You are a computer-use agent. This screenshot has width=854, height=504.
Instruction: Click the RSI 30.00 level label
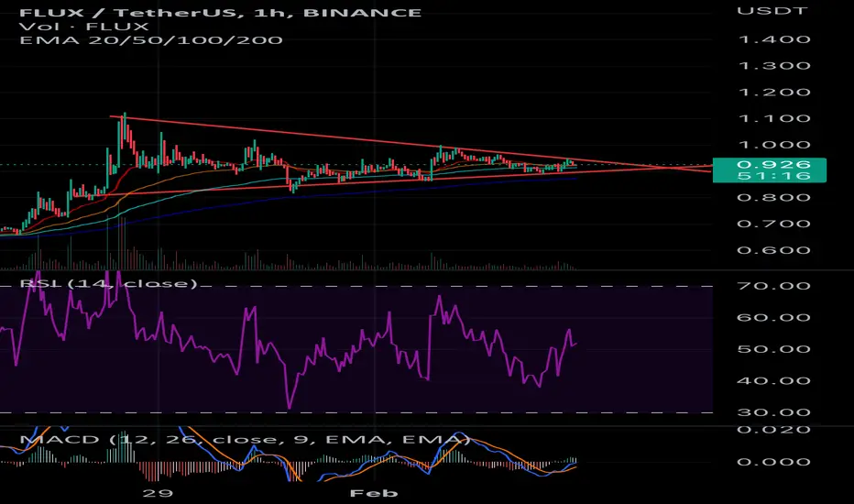click(x=774, y=412)
